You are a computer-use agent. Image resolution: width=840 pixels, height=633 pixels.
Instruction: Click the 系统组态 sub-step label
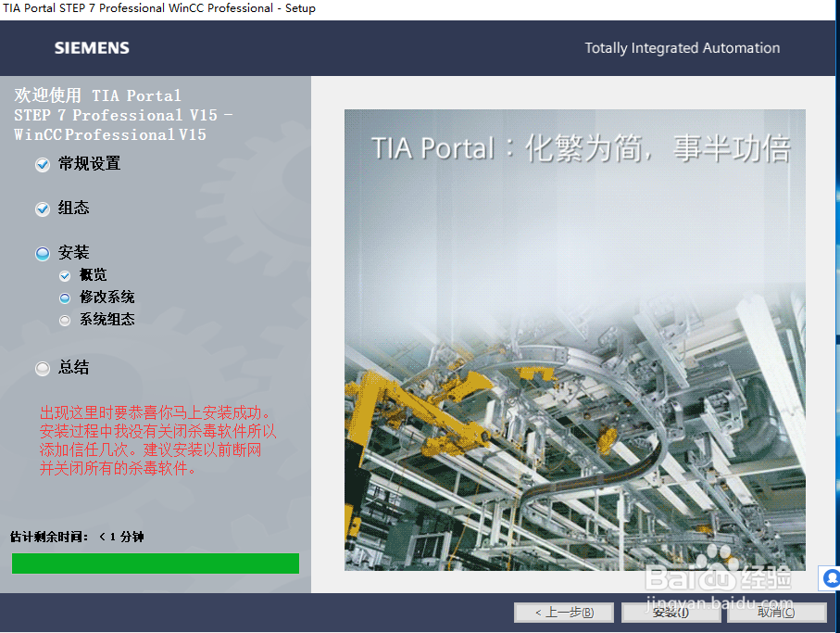tap(107, 320)
